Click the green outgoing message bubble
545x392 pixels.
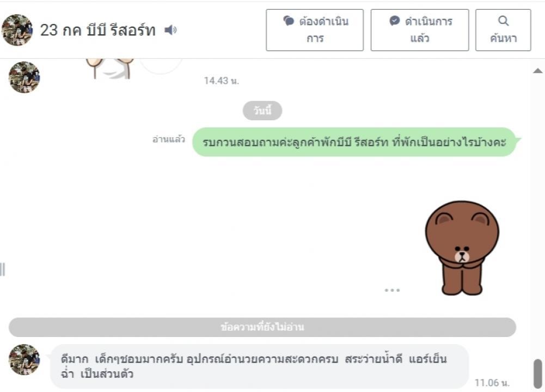pyautogui.click(x=354, y=142)
